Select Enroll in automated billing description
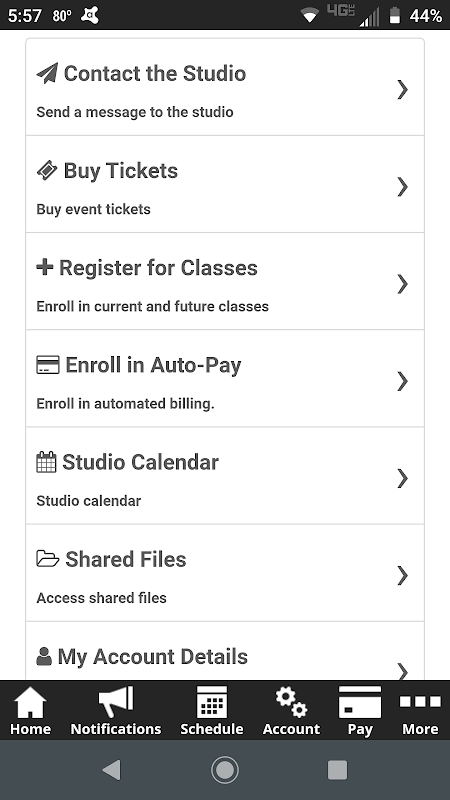 (x=126, y=404)
